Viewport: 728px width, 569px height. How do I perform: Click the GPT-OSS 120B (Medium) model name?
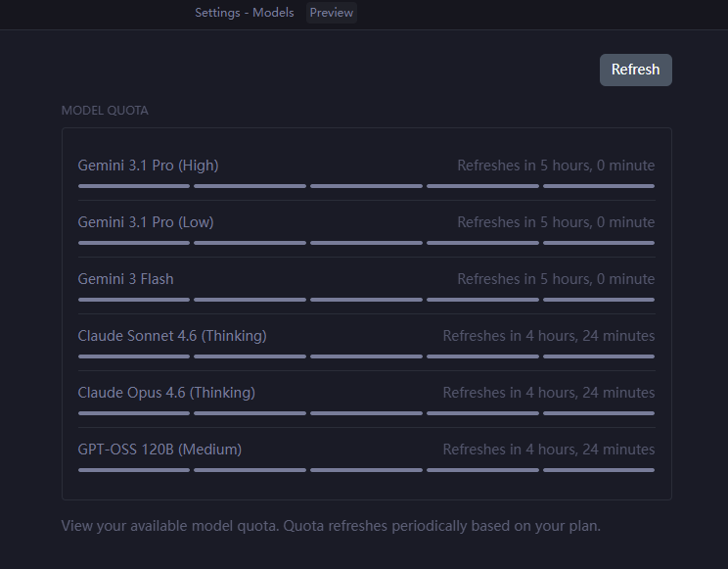159,450
